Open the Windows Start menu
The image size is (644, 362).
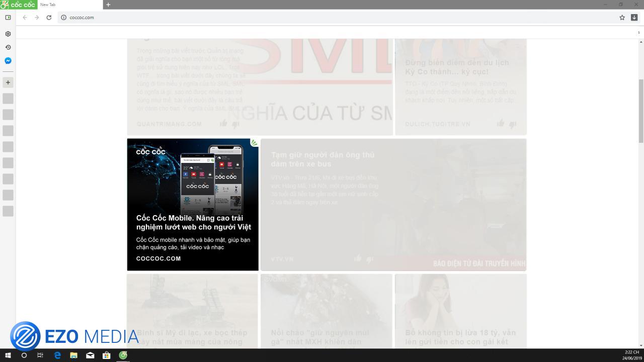pyautogui.click(x=8, y=355)
